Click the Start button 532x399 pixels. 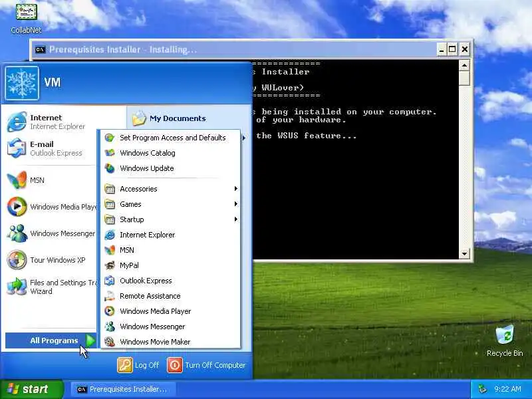[x=32, y=389]
